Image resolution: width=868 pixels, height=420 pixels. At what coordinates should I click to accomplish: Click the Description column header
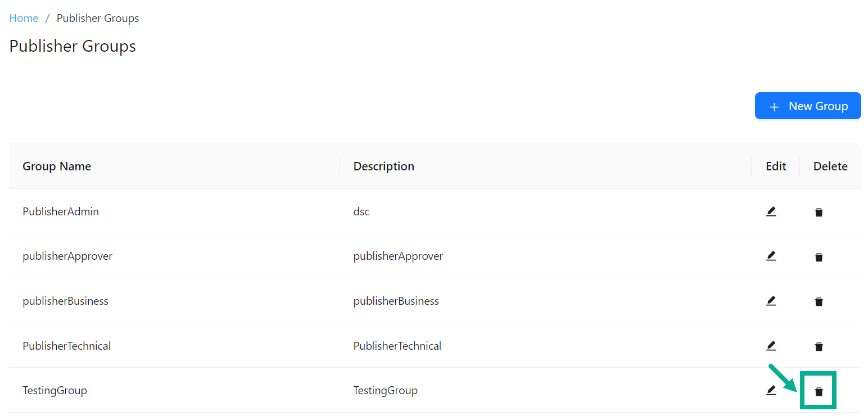[384, 166]
